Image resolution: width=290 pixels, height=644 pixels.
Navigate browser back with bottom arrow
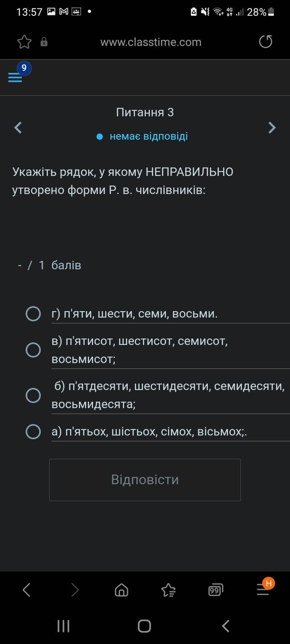coord(27,590)
